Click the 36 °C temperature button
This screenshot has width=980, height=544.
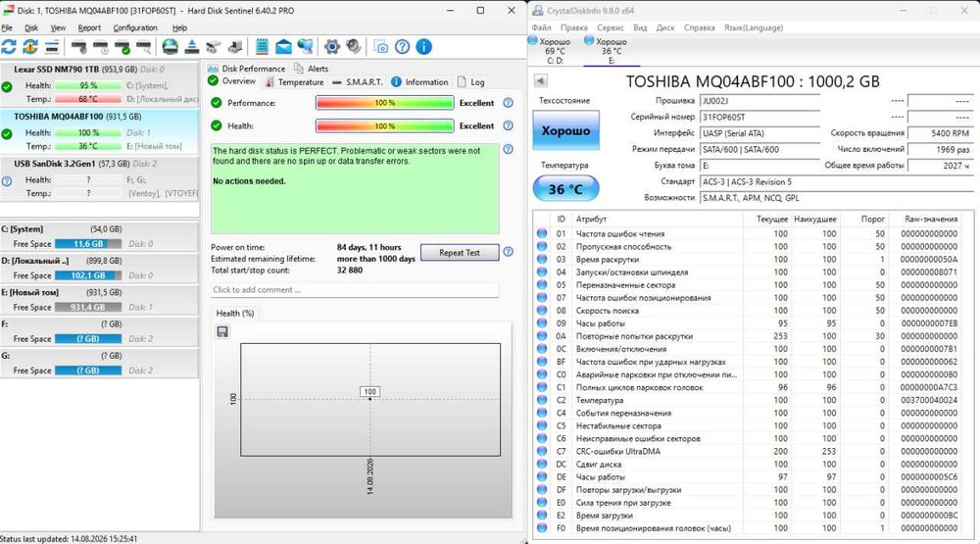point(565,189)
